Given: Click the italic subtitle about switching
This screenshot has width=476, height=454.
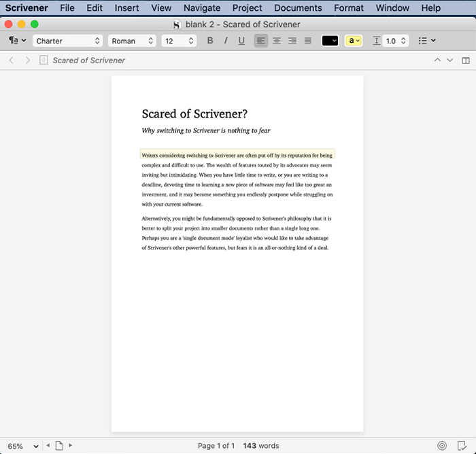Looking at the screenshot, I should click(x=206, y=130).
